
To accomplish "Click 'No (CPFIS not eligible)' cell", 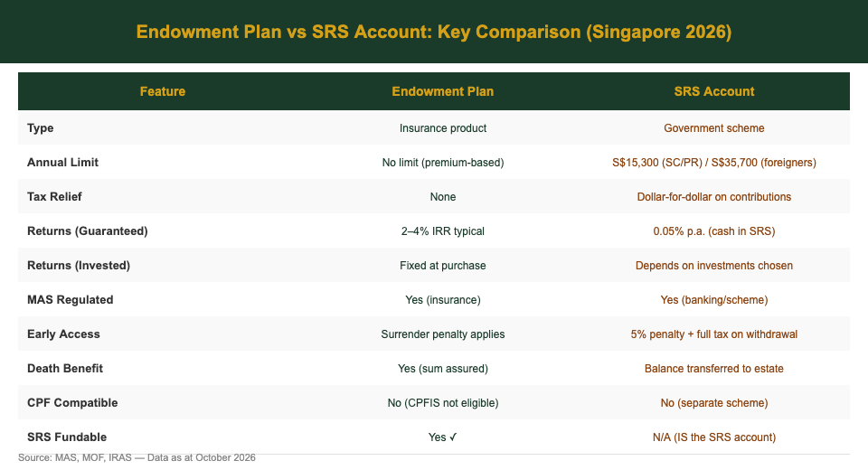I will (443, 402).
